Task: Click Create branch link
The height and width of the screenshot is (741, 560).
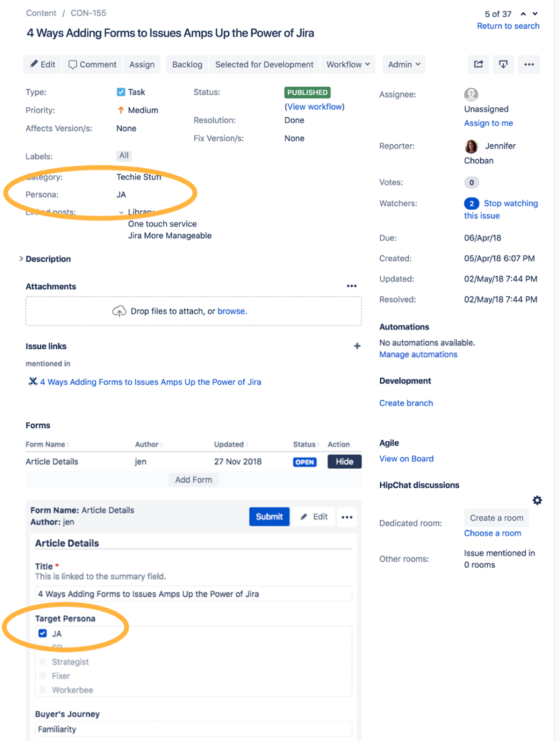Action: [x=406, y=403]
